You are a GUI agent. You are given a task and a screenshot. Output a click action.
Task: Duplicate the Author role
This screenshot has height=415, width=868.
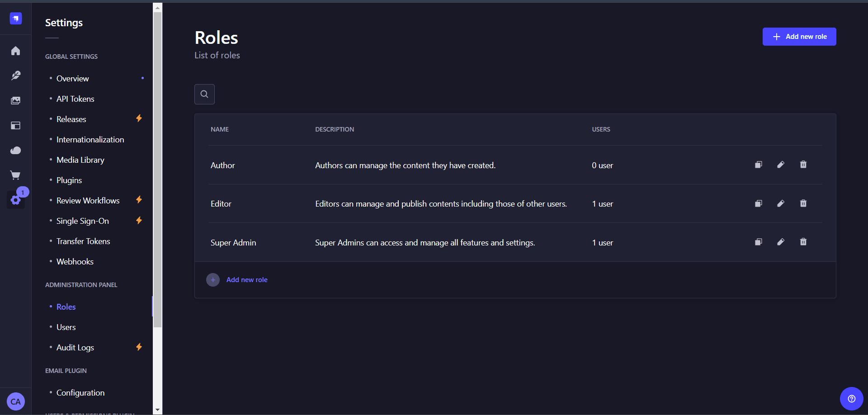click(759, 165)
